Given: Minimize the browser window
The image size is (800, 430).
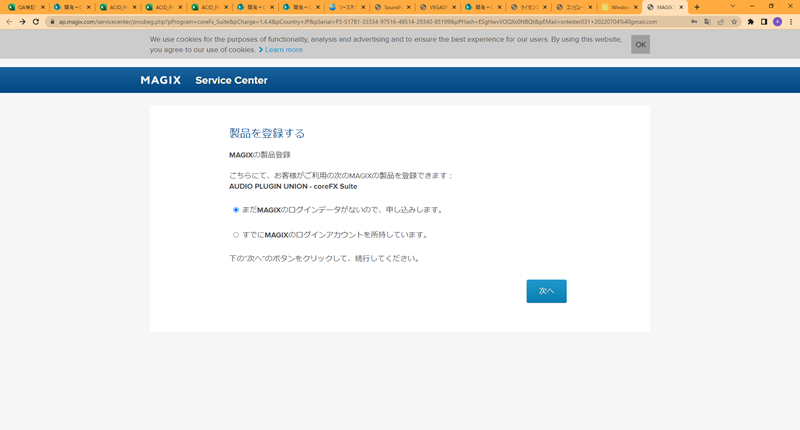Looking at the screenshot, I should point(752,7).
